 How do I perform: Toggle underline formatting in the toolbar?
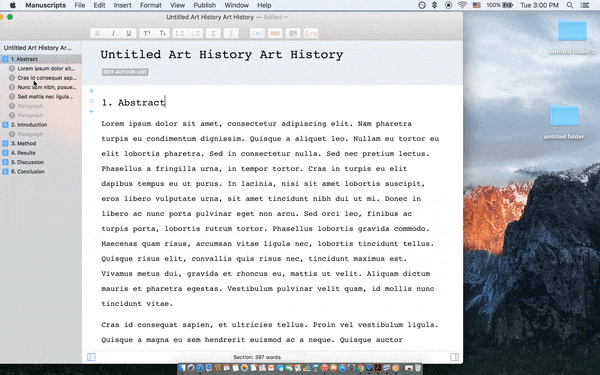(x=129, y=33)
